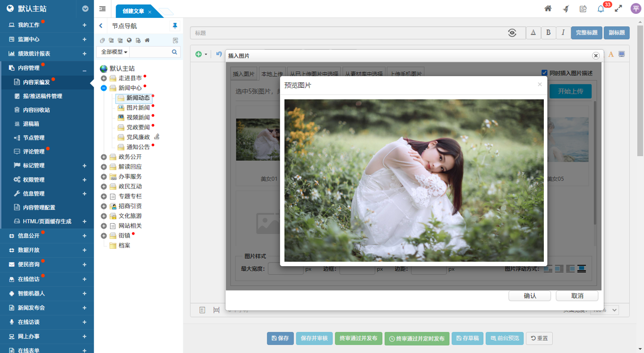
Task: Toggle italic title formatting
Action: [563, 33]
